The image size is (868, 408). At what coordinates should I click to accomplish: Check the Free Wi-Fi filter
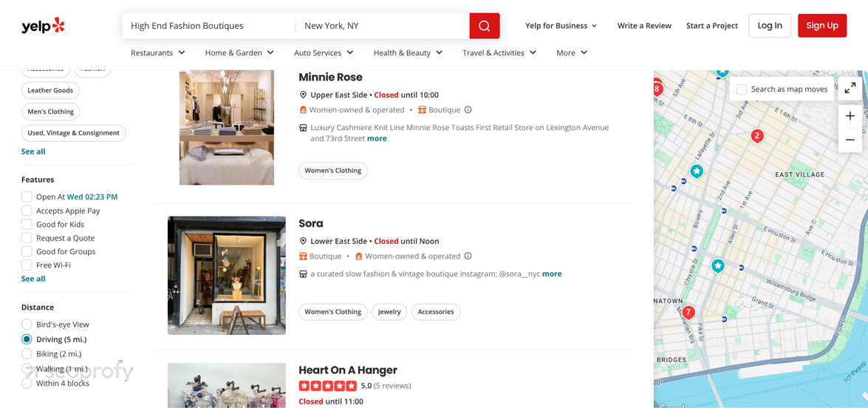pyautogui.click(x=27, y=265)
